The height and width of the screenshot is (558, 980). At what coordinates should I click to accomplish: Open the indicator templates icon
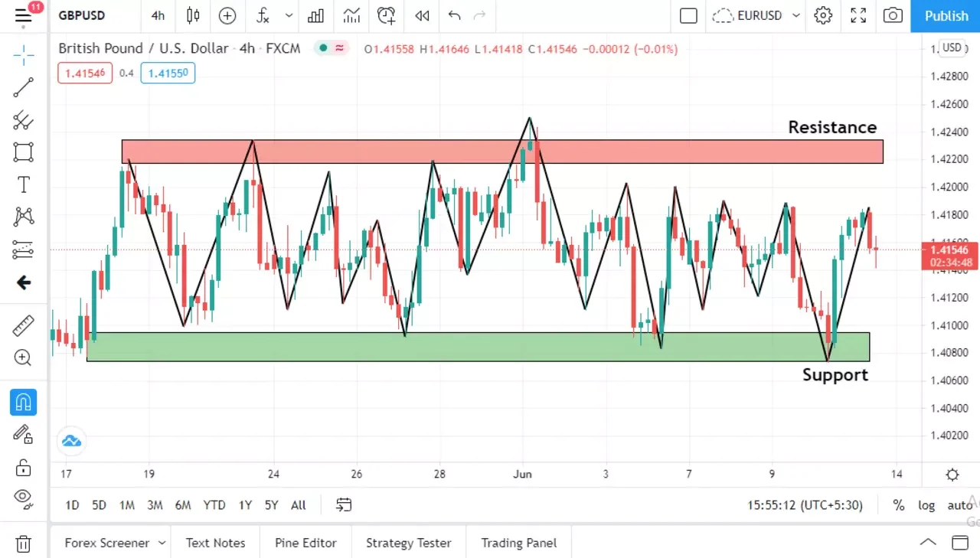click(351, 15)
